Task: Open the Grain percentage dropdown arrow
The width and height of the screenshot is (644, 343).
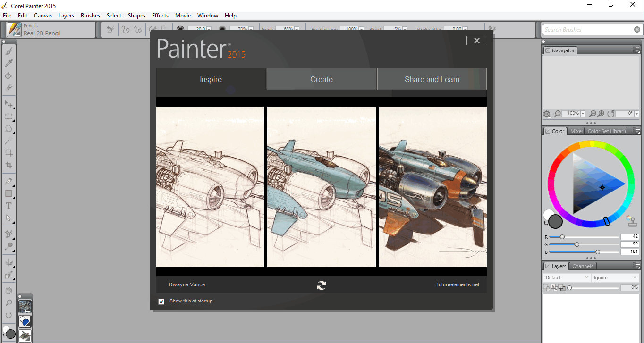Action: pos(297,29)
